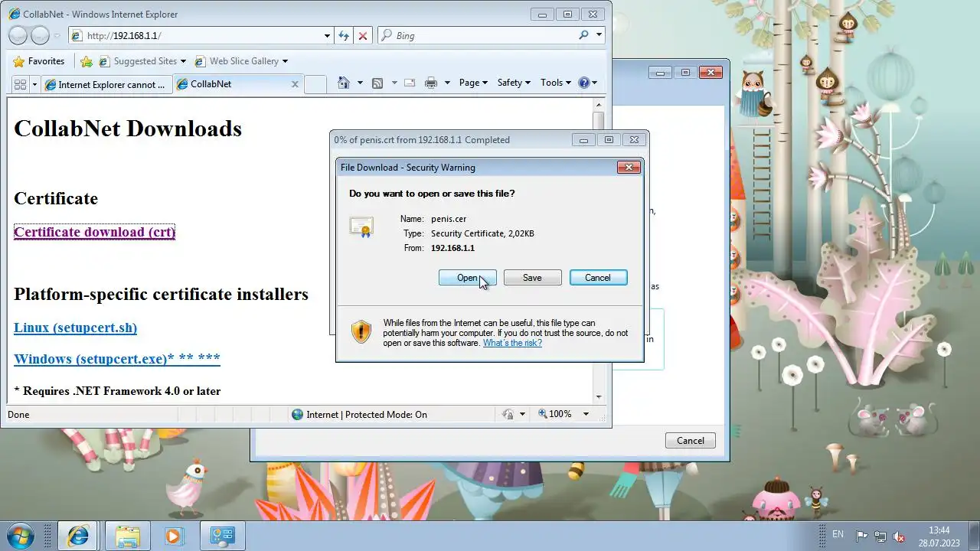The height and width of the screenshot is (551, 980).
Task: Open the Favorites star panel
Action: click(38, 61)
